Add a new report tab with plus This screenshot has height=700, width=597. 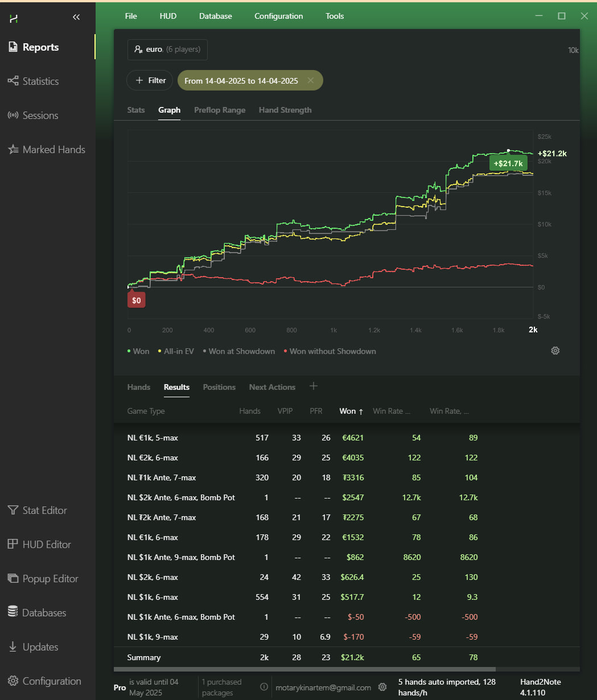(313, 386)
